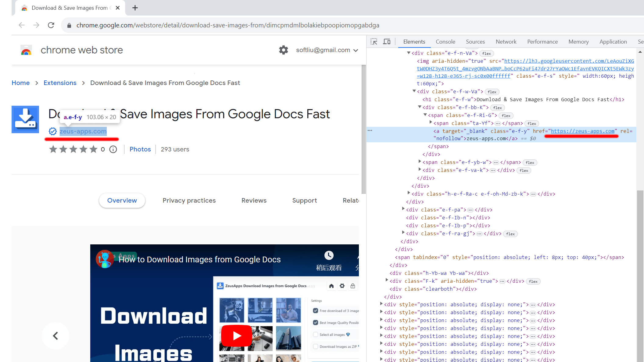Screen dimensions: 644x362
Task: Collapse the span e-f-Ri-G node
Action: click(x=425, y=115)
